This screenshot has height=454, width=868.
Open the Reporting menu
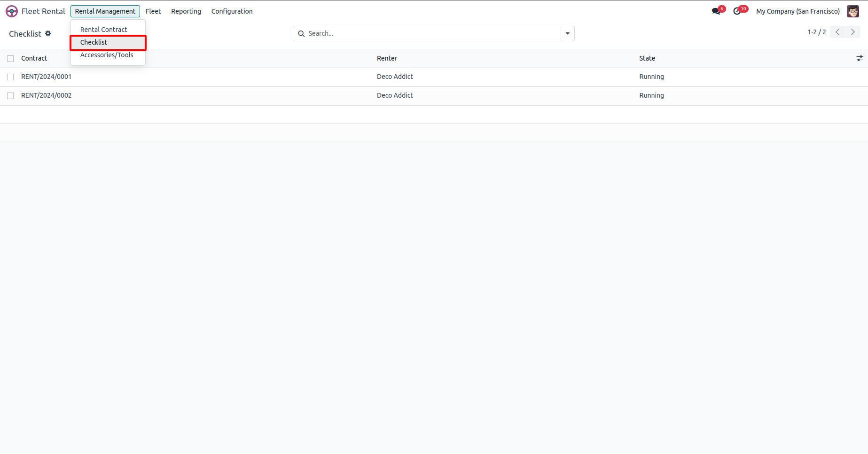(x=186, y=11)
